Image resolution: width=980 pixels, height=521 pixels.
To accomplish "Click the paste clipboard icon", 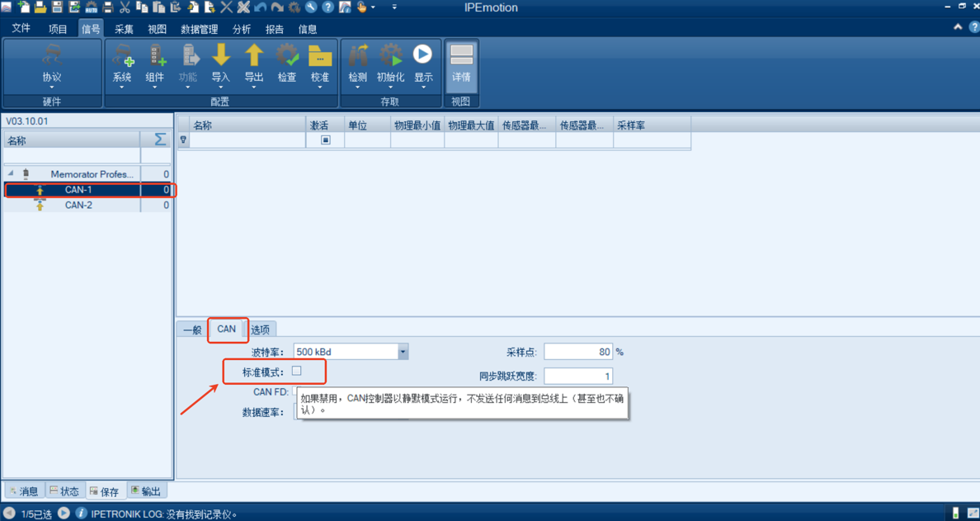I will click(158, 7).
